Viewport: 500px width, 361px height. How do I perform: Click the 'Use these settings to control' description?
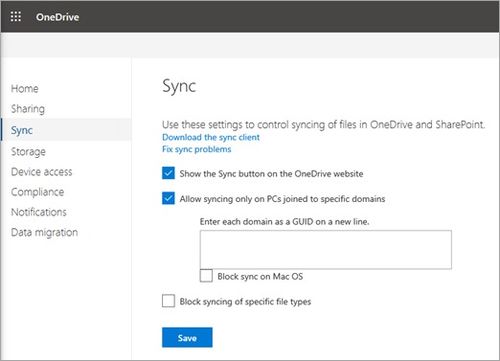[x=323, y=125]
